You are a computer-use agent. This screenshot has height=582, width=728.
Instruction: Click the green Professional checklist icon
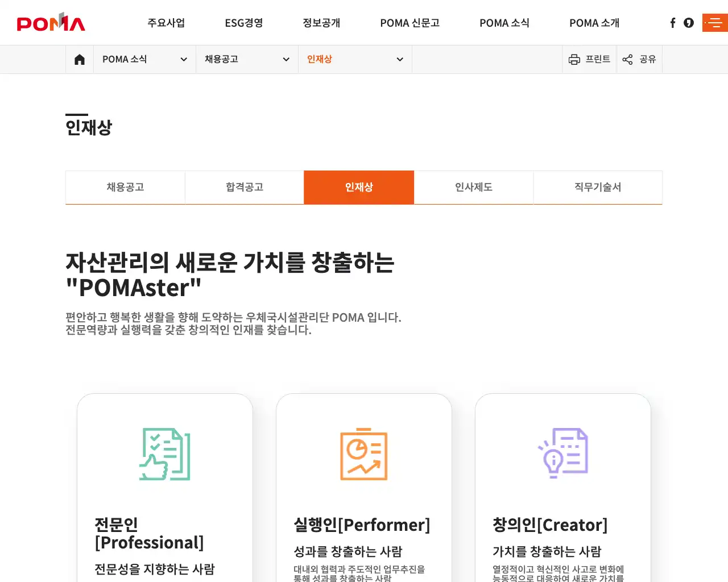click(165, 454)
